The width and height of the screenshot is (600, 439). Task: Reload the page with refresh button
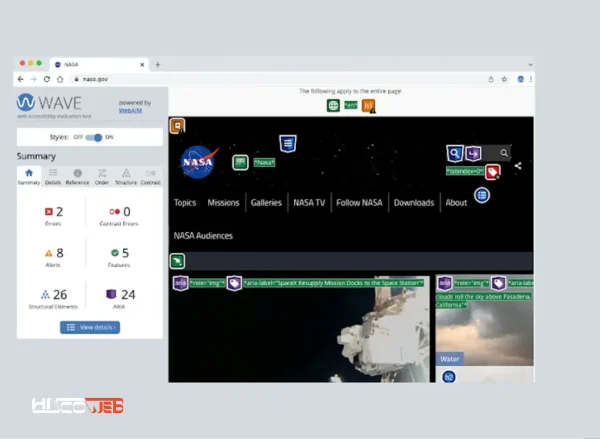click(x=47, y=79)
